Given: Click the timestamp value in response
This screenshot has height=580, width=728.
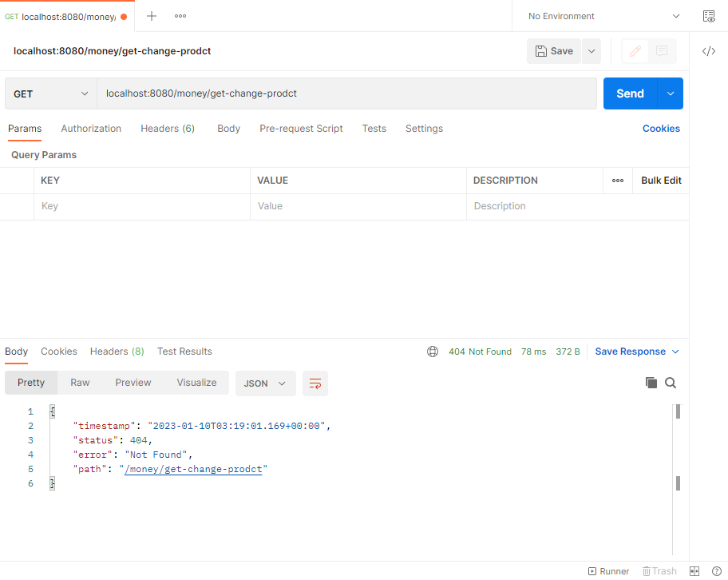Looking at the screenshot, I should coord(236,426).
